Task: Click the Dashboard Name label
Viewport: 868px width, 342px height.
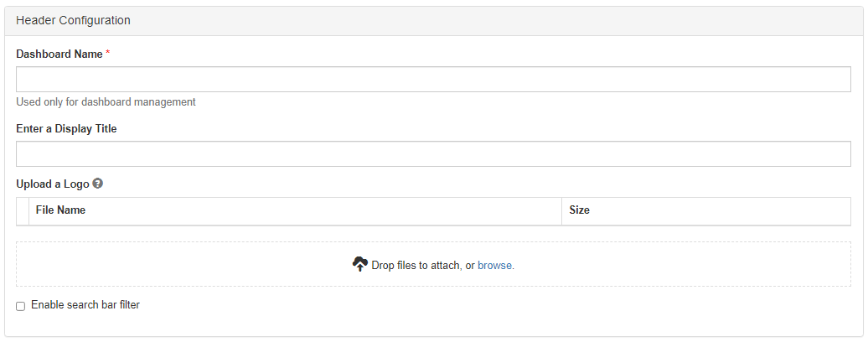Action: point(59,54)
